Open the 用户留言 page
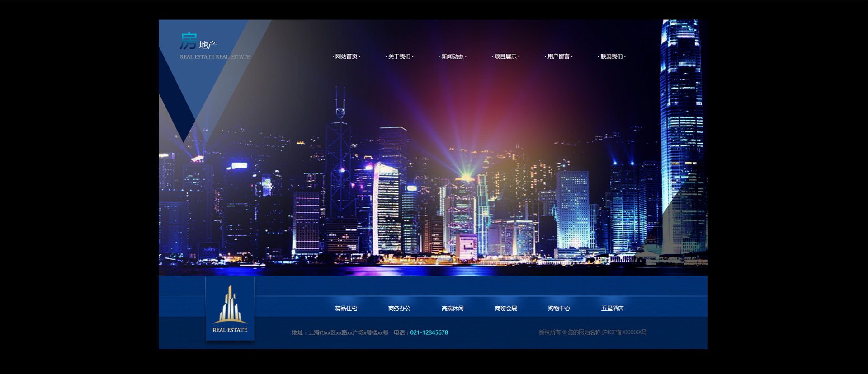868x374 pixels. click(558, 56)
